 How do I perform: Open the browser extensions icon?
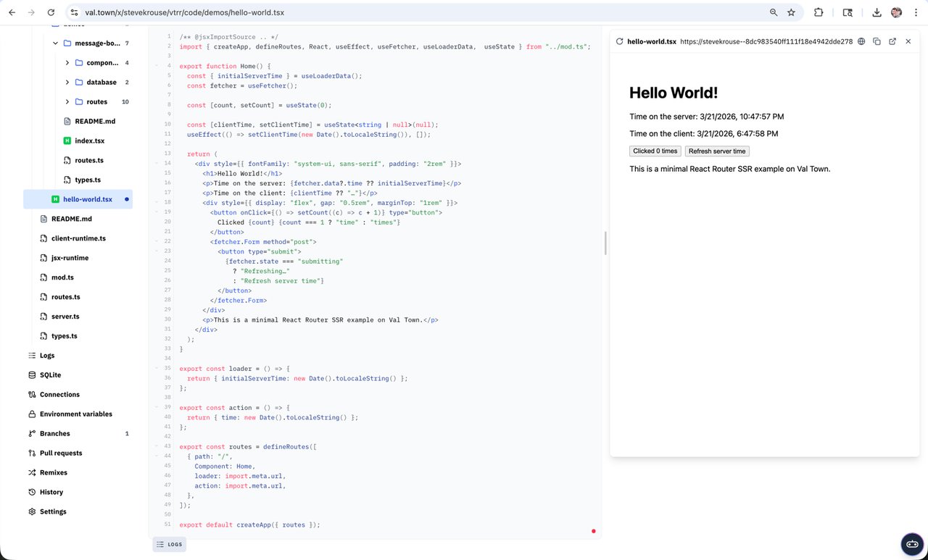pyautogui.click(x=819, y=12)
